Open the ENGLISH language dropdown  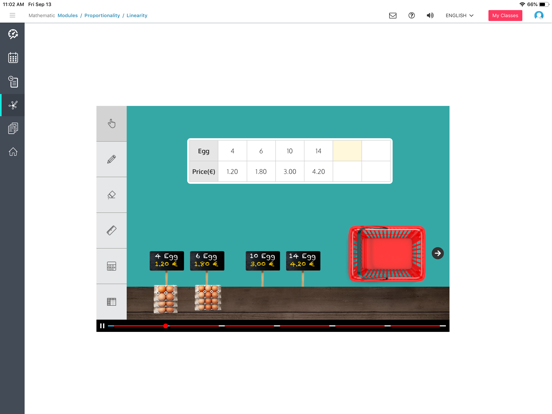459,15
